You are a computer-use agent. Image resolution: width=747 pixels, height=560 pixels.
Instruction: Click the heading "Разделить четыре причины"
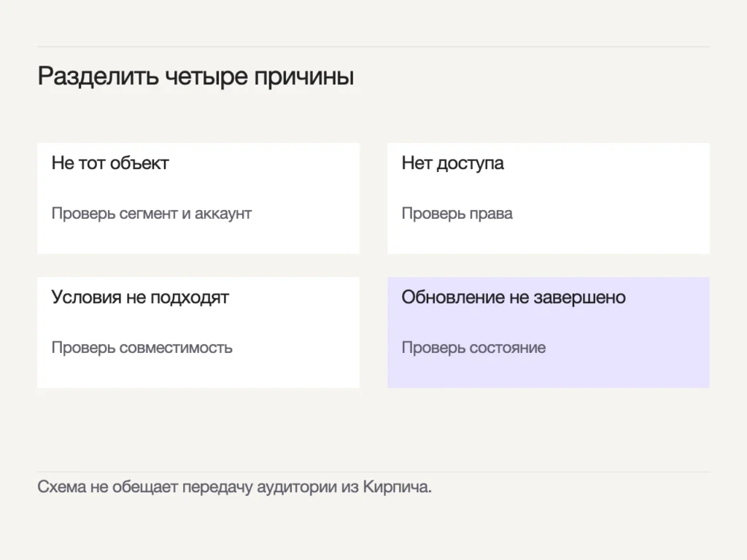tap(196, 77)
